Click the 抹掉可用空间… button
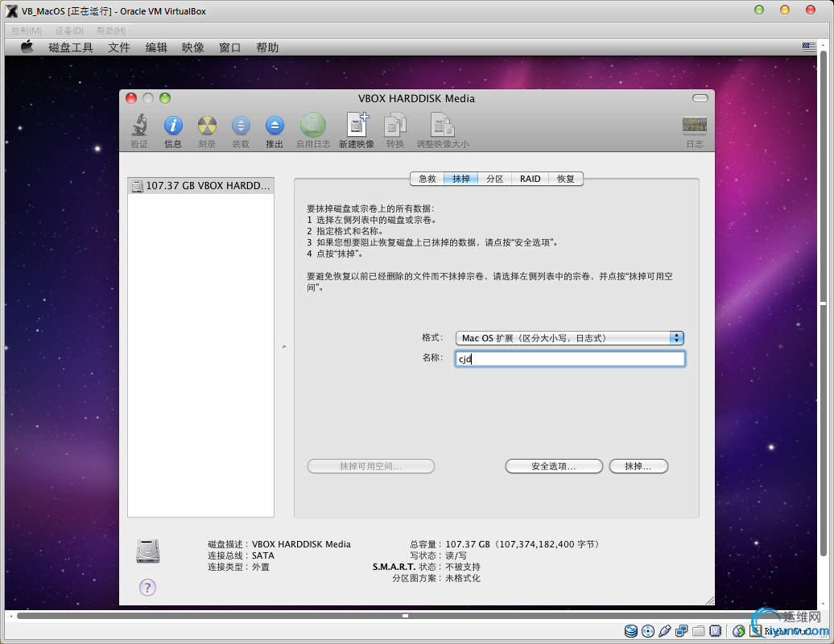 (371, 466)
